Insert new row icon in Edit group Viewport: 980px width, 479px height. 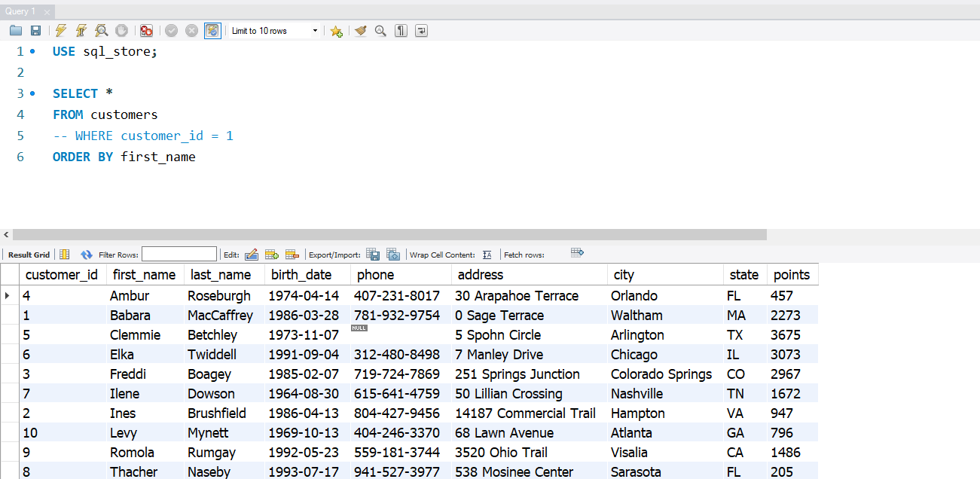point(272,255)
